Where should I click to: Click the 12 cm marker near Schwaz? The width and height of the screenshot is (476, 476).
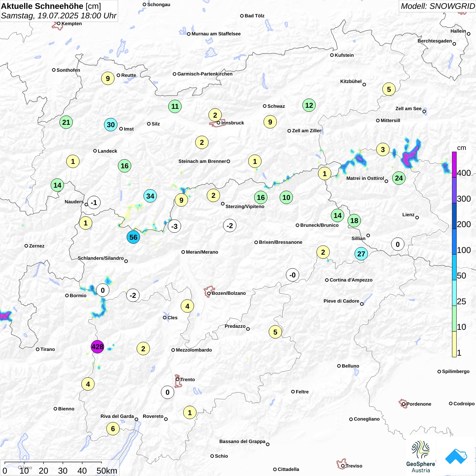point(309,105)
